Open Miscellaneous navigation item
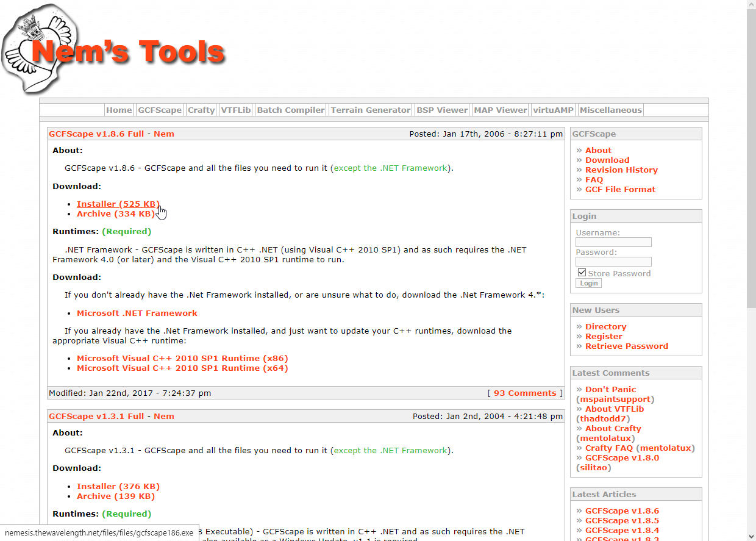Image resolution: width=756 pixels, height=541 pixels. coord(611,110)
